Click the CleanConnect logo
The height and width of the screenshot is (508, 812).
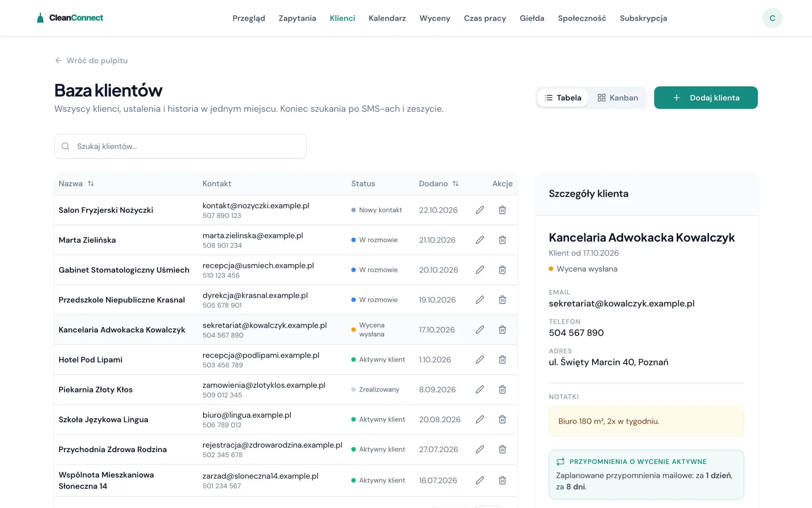click(70, 18)
